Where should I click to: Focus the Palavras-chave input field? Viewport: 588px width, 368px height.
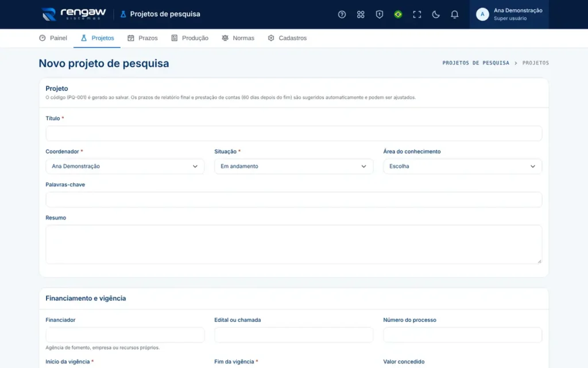coord(293,200)
